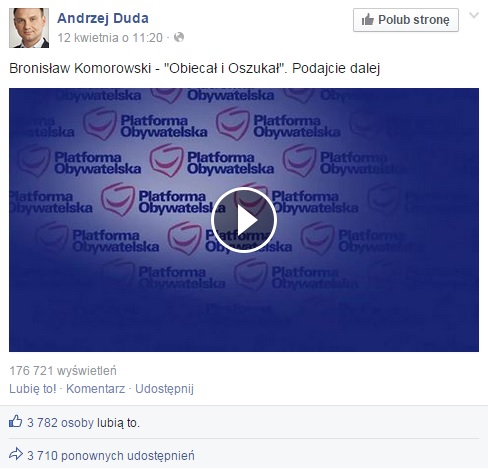Show the 3 782 osoby who like this
Viewport: 488px width, 470px height.
click(60, 423)
